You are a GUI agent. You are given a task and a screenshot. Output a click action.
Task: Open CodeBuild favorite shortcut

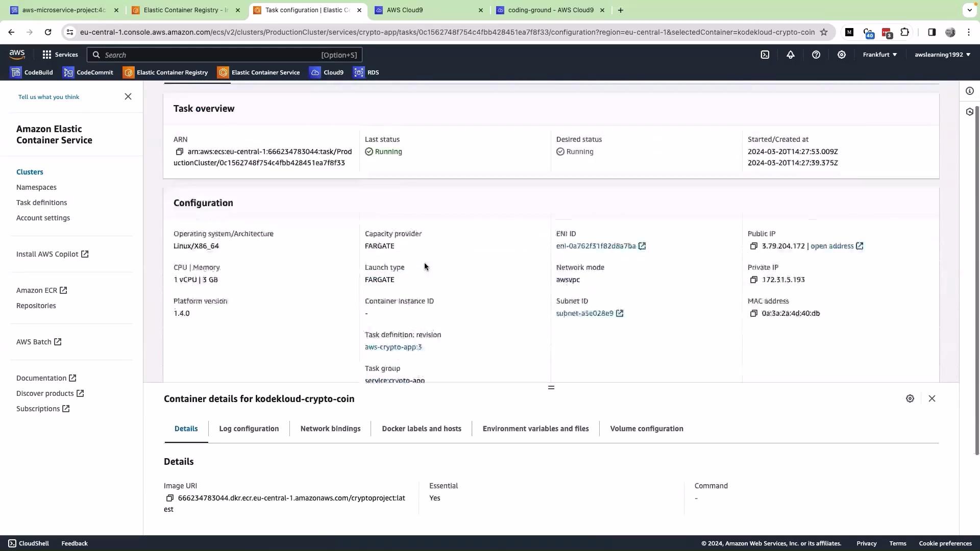coord(32,72)
